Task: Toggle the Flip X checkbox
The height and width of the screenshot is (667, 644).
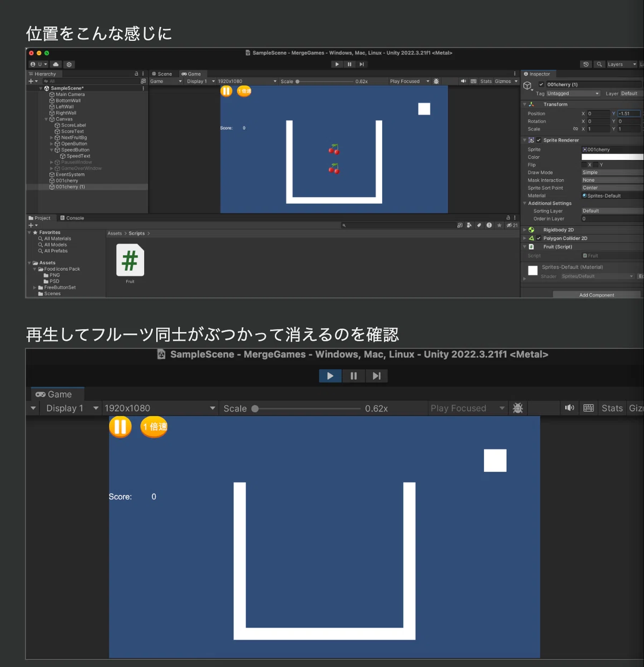Action: 584,165
